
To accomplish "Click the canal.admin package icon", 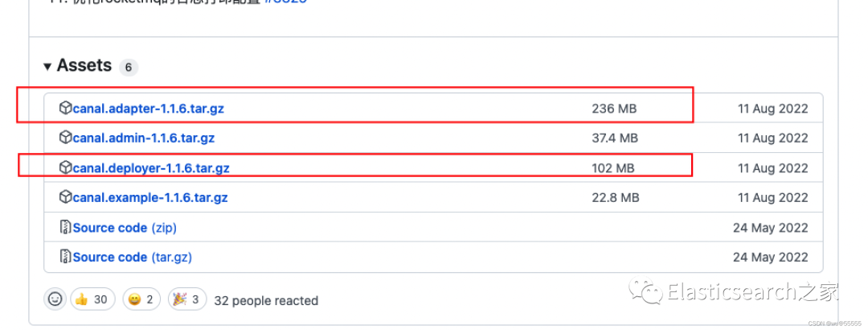I will [65, 138].
